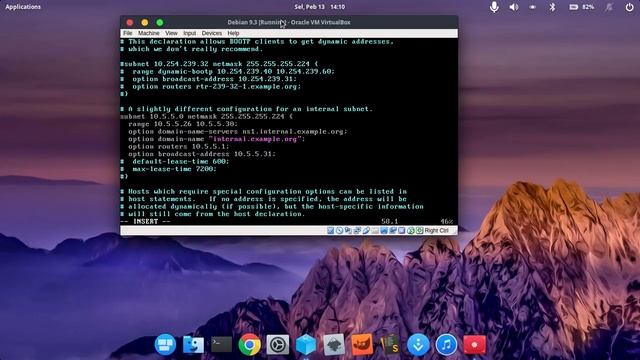Click the small oval indicator beside volume
Viewport: 640px width, 360px height.
533,7
